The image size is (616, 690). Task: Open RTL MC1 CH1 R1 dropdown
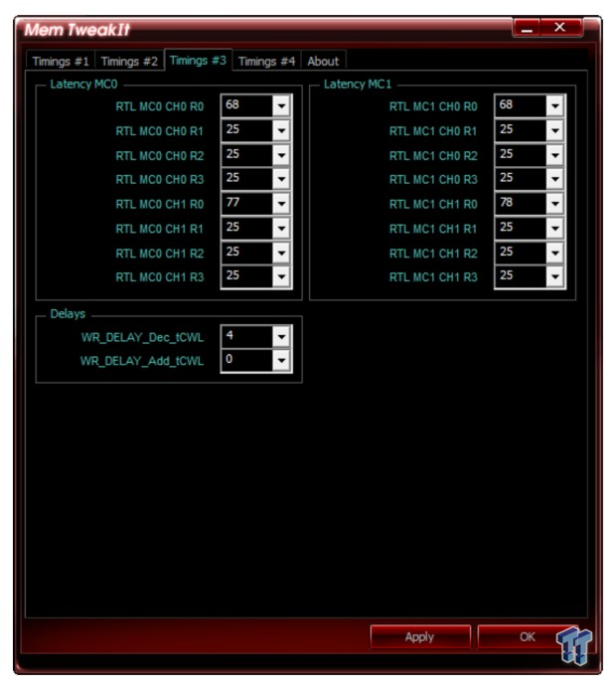click(555, 229)
